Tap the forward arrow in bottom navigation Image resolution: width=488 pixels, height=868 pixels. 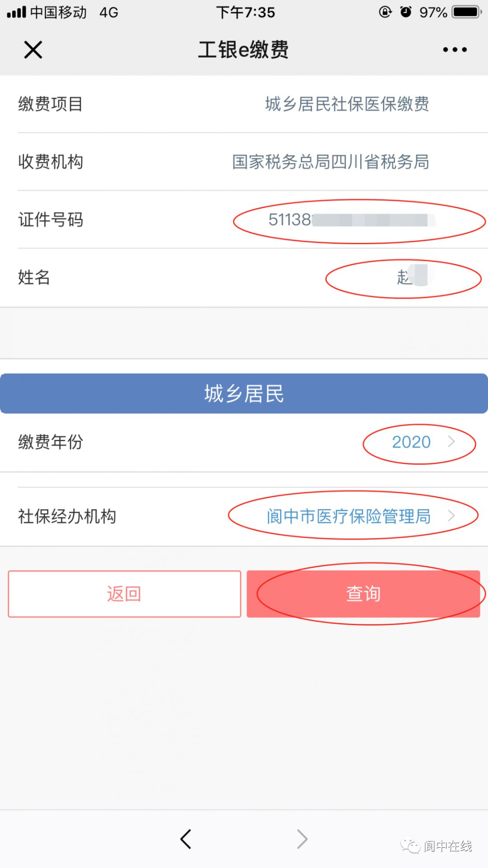tap(302, 839)
